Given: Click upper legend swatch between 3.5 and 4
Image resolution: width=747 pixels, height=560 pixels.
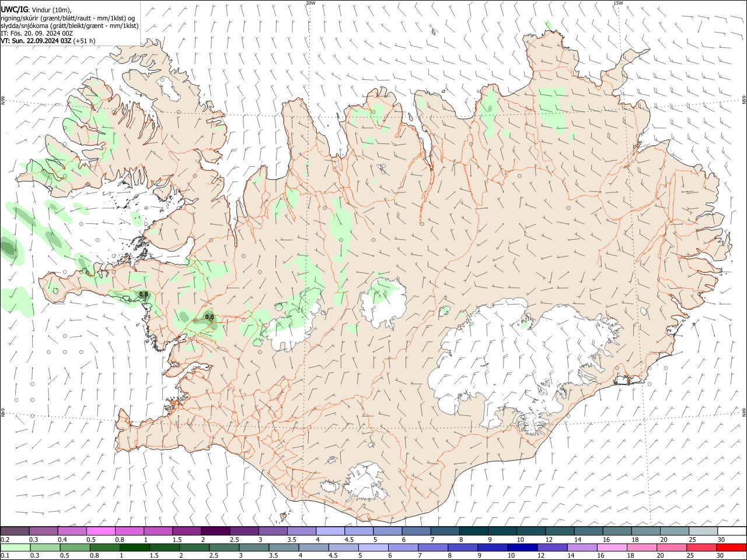Looking at the screenshot, I should pos(301,531).
